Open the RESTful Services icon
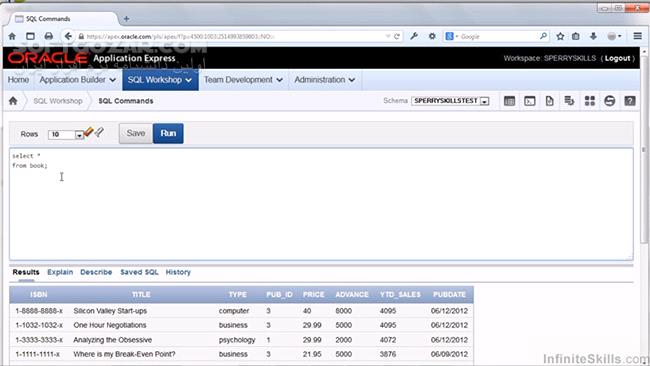 pyautogui.click(x=609, y=101)
